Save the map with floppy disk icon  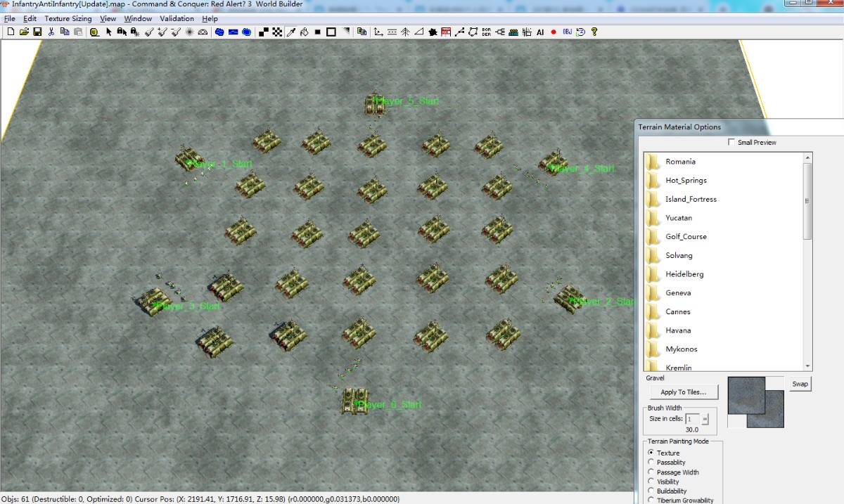click(x=37, y=32)
